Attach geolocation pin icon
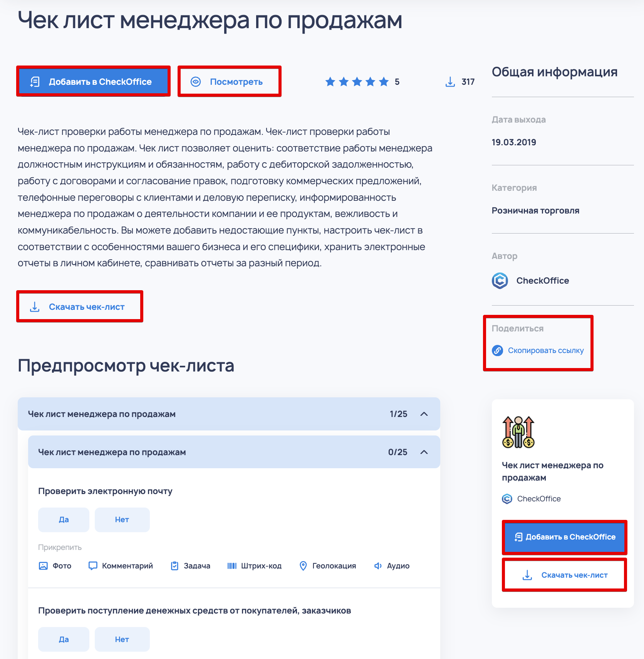 [303, 566]
